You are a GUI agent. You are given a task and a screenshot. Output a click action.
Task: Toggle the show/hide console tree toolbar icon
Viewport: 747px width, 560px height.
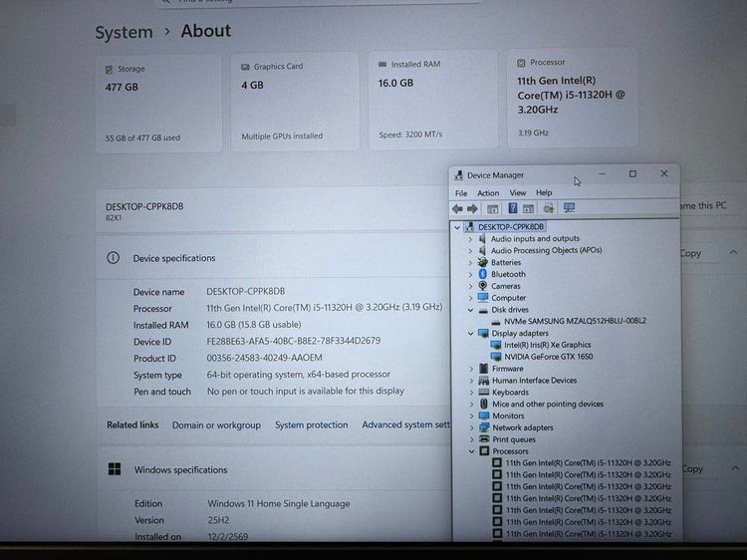492,208
